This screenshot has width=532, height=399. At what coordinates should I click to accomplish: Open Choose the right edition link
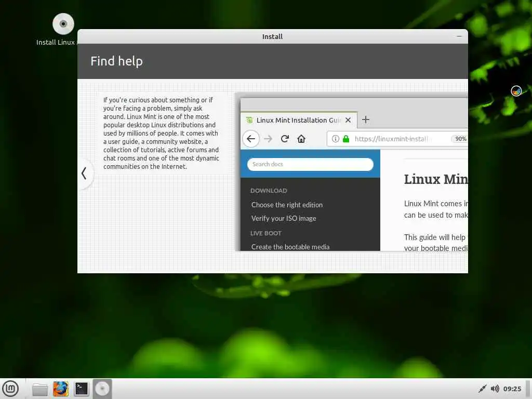coord(287,205)
